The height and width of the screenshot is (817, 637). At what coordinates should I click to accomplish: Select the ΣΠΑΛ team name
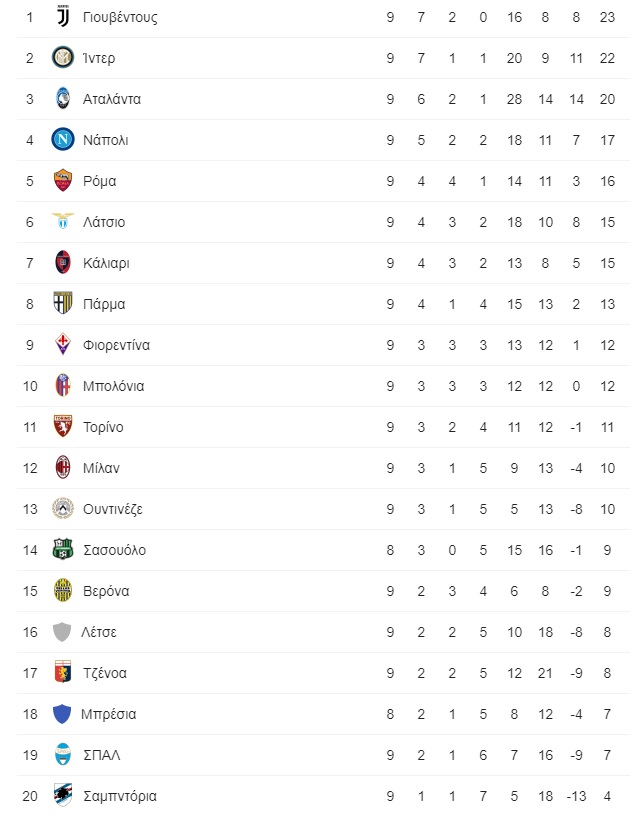coord(102,755)
